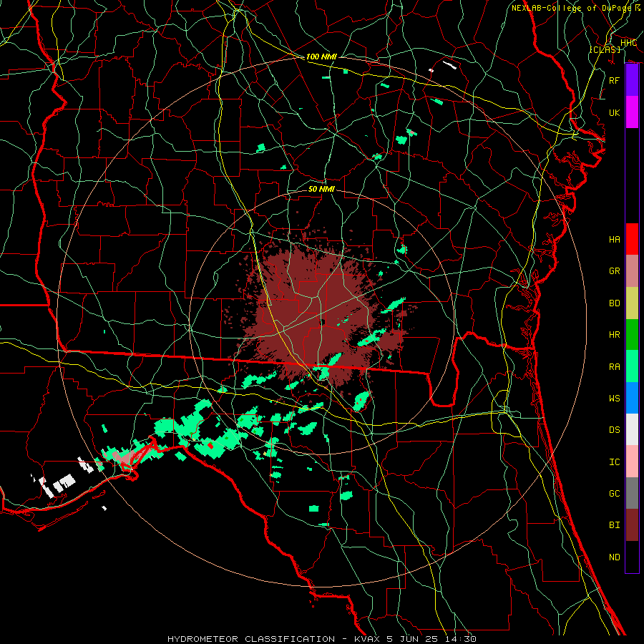
Task: Click the BD legend label
Action: pyautogui.click(x=614, y=303)
